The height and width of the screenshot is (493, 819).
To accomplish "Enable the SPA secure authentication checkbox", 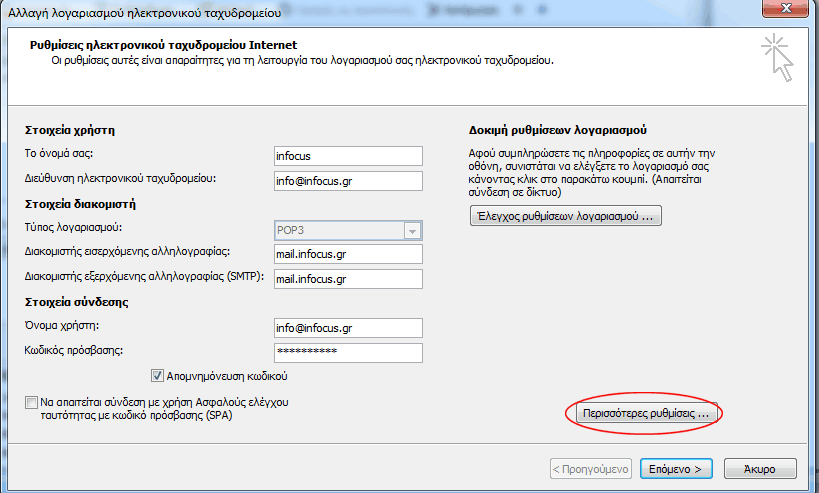I will pyautogui.click(x=31, y=403).
